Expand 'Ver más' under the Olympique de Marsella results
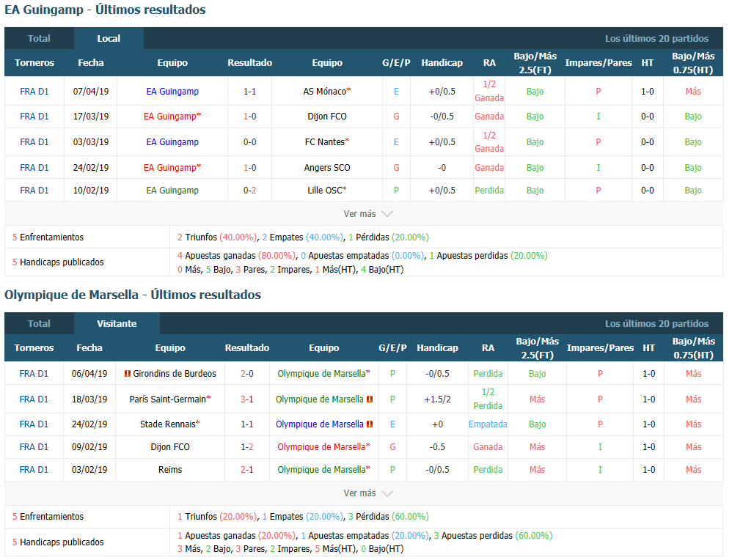Viewport: 732px width, 560px height. coord(368,493)
